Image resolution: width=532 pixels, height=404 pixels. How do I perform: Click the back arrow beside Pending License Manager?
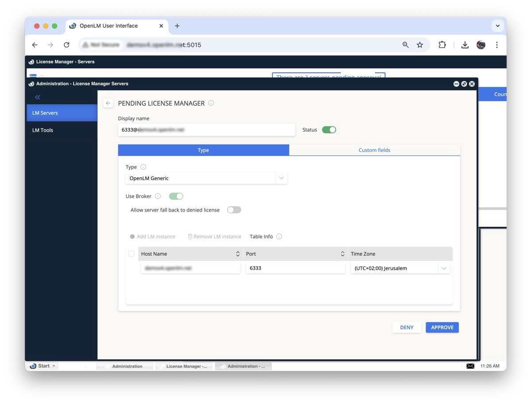tap(108, 103)
